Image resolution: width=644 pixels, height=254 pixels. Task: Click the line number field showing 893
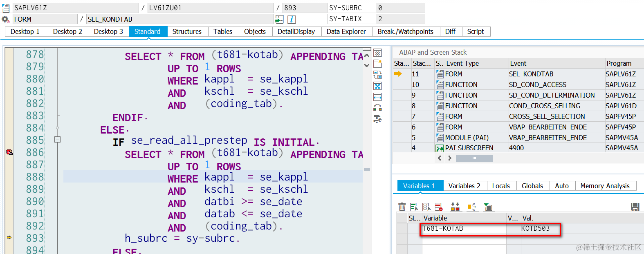coord(304,8)
